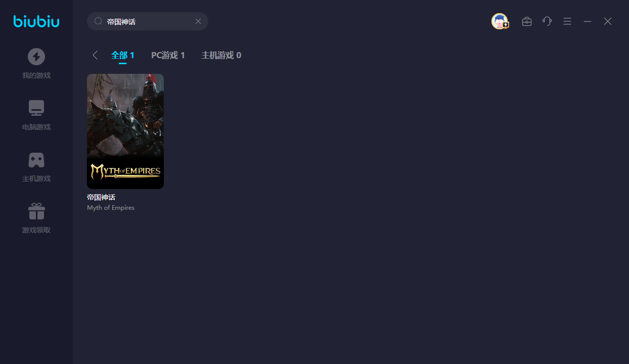Open the toolbox briefcase icon
Screen dimensions: 629x364
pyautogui.click(x=527, y=21)
